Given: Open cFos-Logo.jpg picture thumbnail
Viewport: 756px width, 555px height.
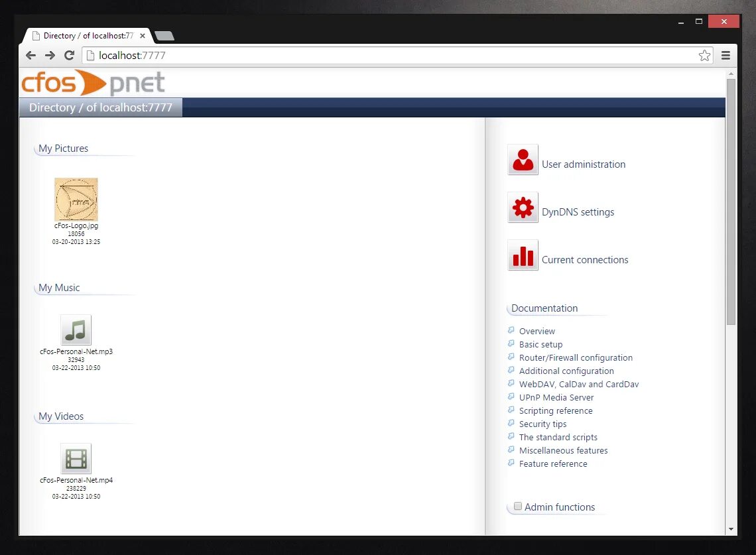Looking at the screenshot, I should tap(76, 199).
